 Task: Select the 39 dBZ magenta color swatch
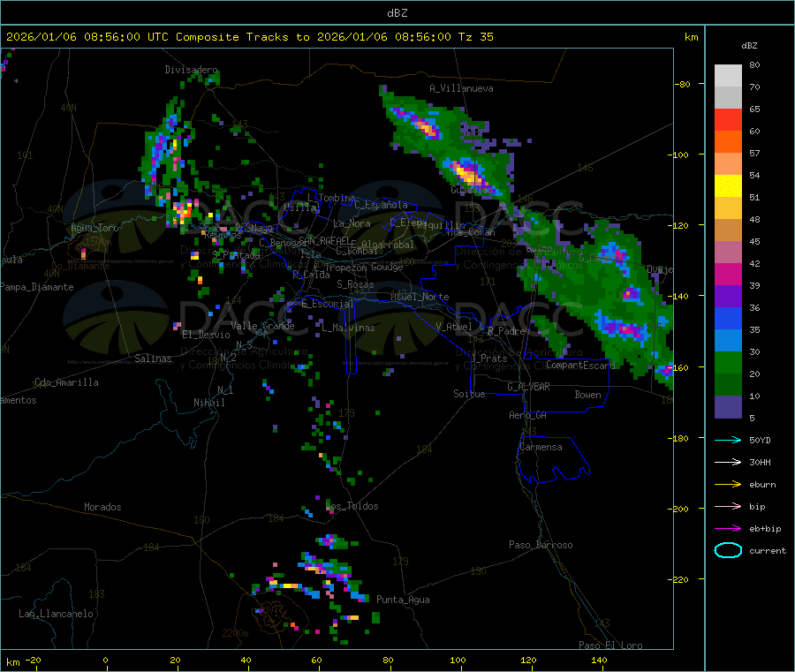728,274
